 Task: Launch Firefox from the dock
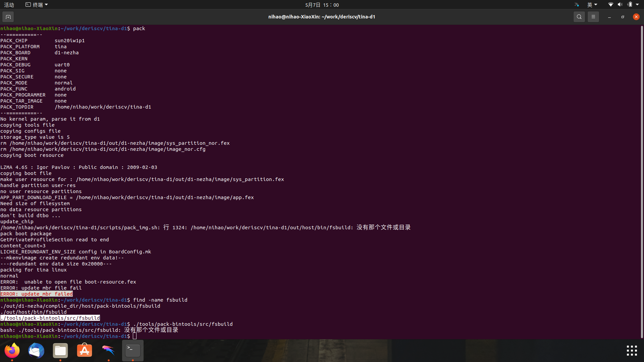12,351
